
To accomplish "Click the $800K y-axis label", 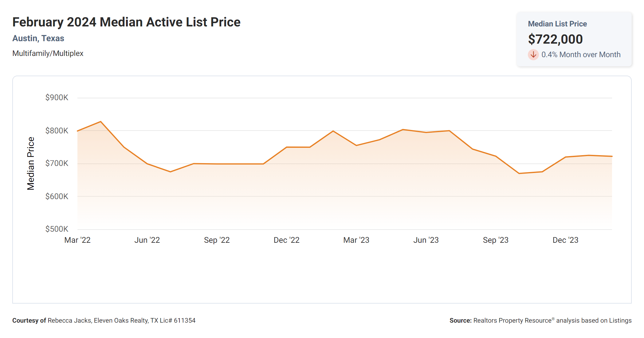I will coord(57,131).
